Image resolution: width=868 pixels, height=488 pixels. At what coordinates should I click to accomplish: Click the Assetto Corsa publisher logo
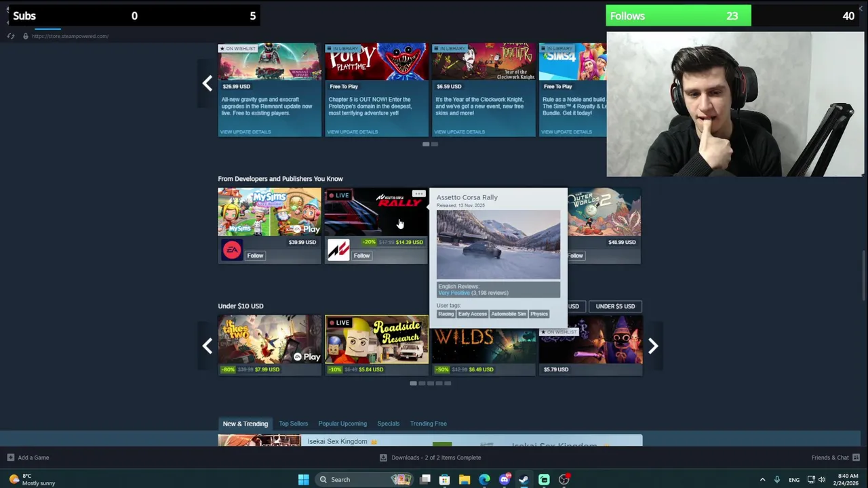pyautogui.click(x=338, y=250)
